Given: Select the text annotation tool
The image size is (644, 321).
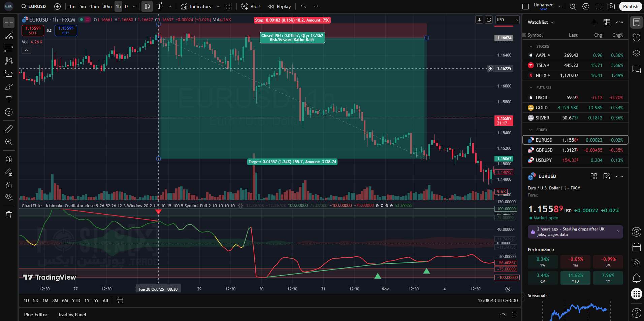Looking at the screenshot, I should (9, 99).
